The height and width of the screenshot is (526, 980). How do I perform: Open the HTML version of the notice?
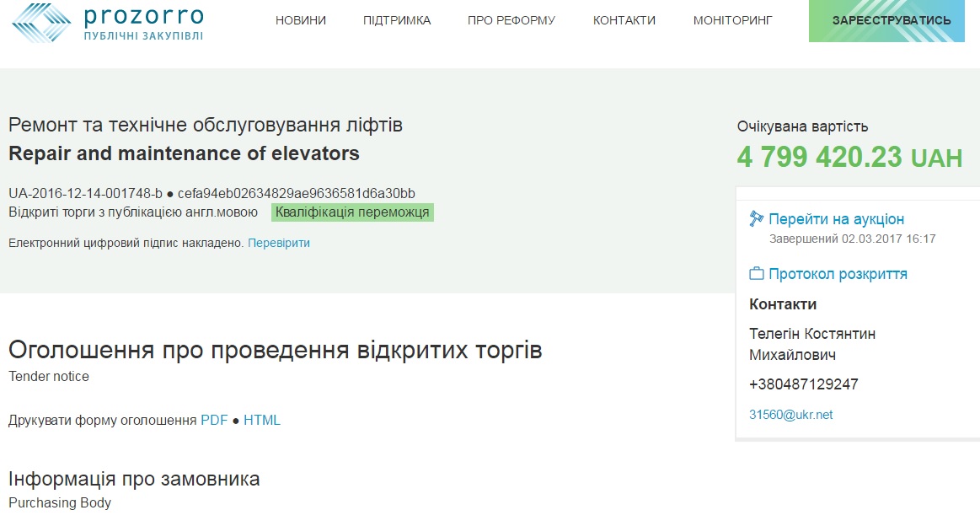(262, 420)
